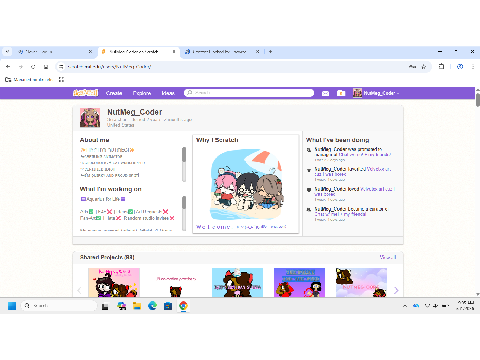Show hidden system tray icons chevron

405,306
